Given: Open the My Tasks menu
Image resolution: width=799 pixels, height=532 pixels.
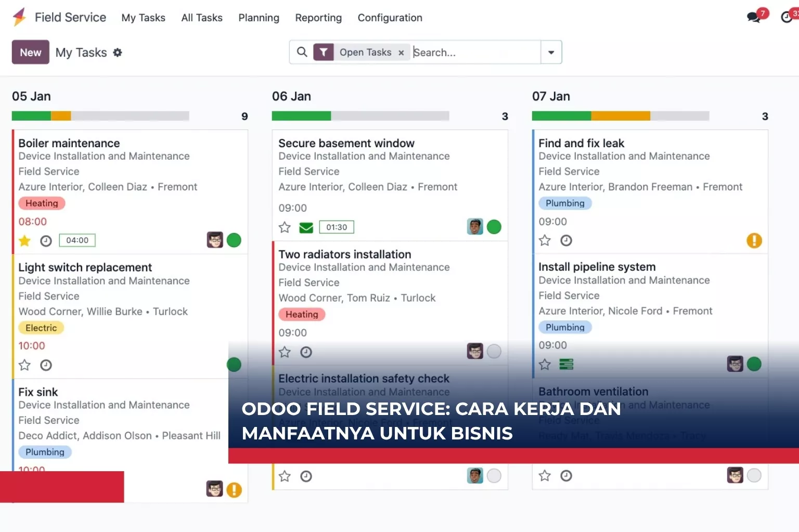Looking at the screenshot, I should [143, 18].
